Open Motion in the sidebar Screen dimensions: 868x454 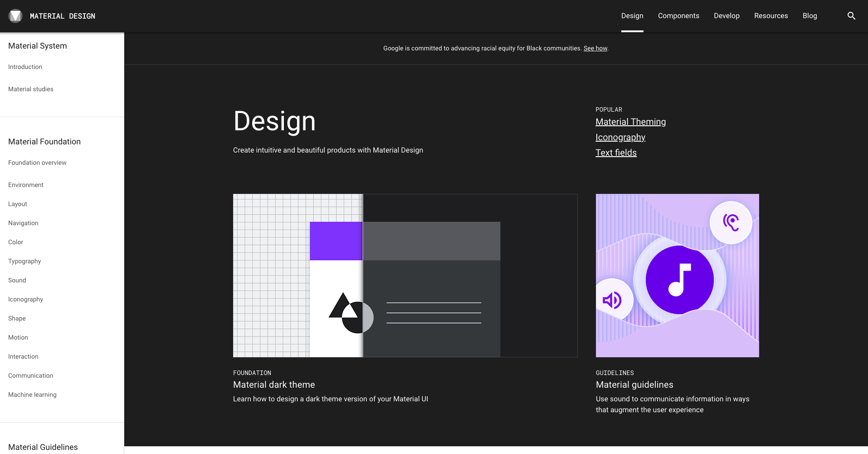pyautogui.click(x=18, y=337)
